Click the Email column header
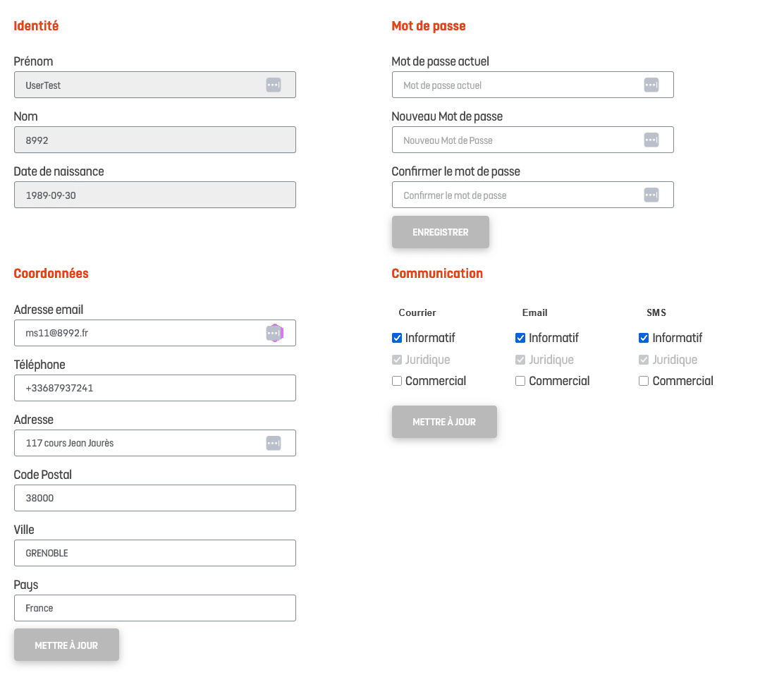This screenshot has width=784, height=675. 535,312
